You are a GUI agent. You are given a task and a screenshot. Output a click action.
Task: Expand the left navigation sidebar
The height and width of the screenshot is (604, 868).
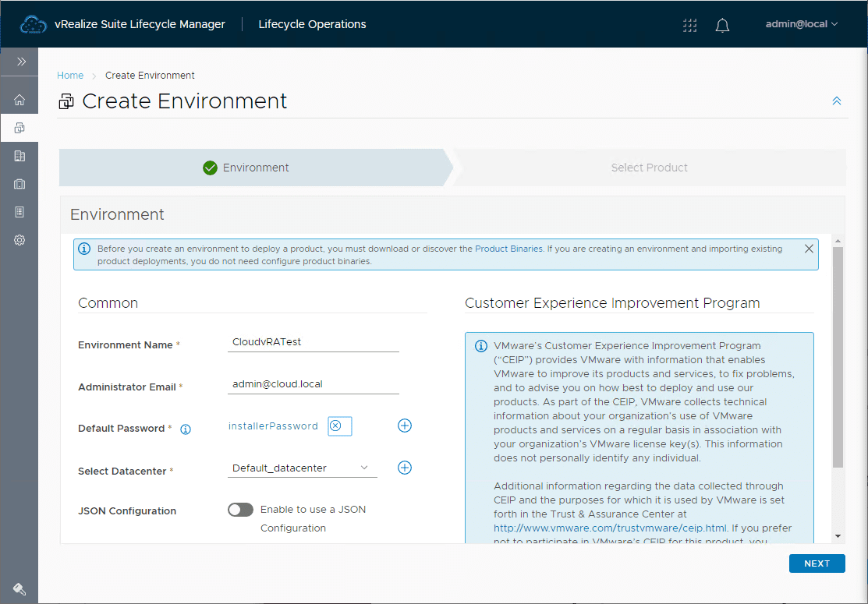coord(19,61)
